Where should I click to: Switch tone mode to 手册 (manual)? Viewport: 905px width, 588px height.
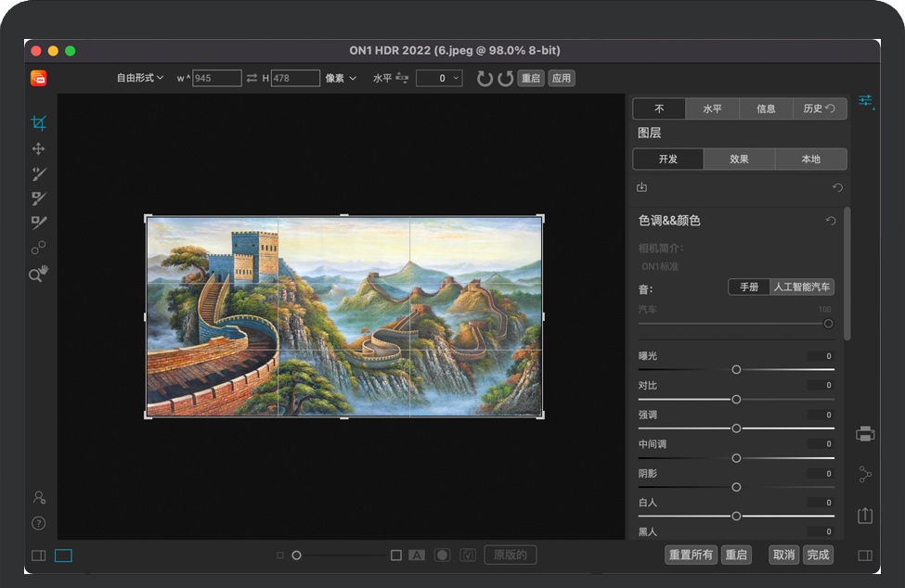pos(748,288)
